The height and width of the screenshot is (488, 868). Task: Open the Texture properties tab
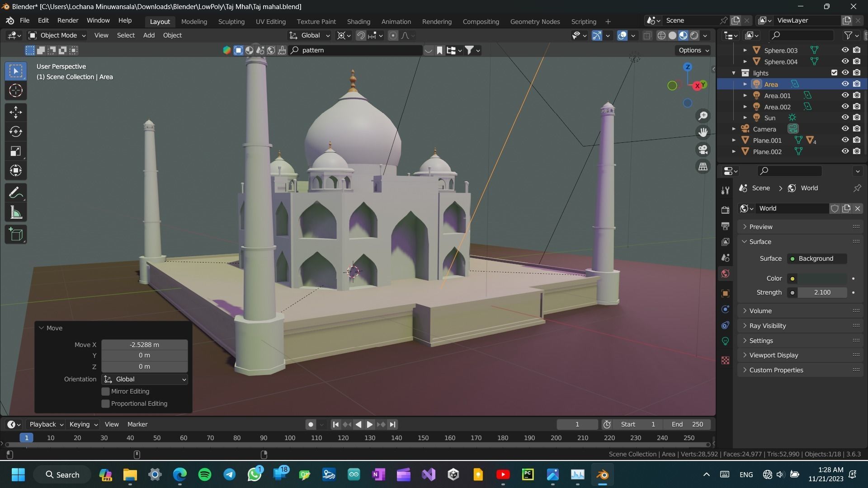pos(726,360)
